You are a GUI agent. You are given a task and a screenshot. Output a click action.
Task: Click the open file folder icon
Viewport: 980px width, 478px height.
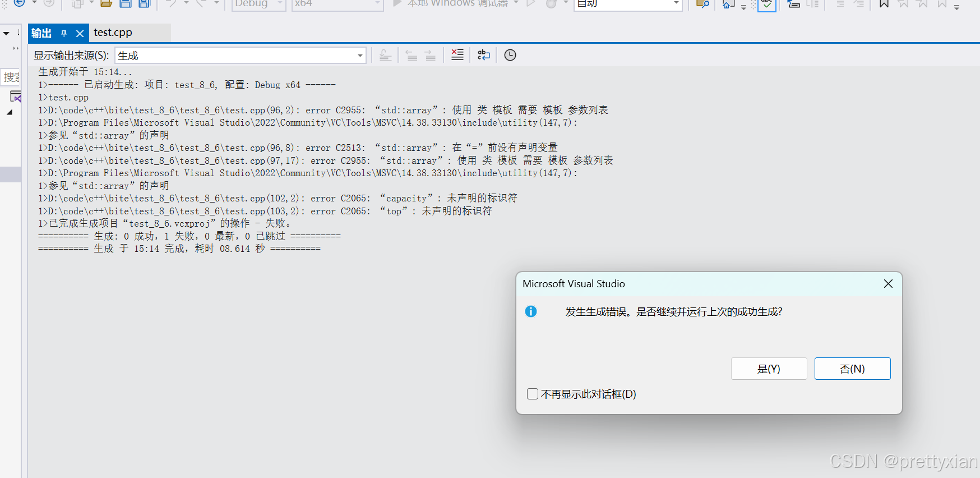click(106, 3)
